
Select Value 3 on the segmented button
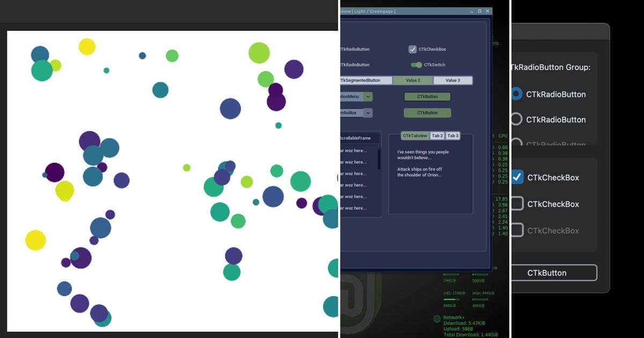(452, 80)
